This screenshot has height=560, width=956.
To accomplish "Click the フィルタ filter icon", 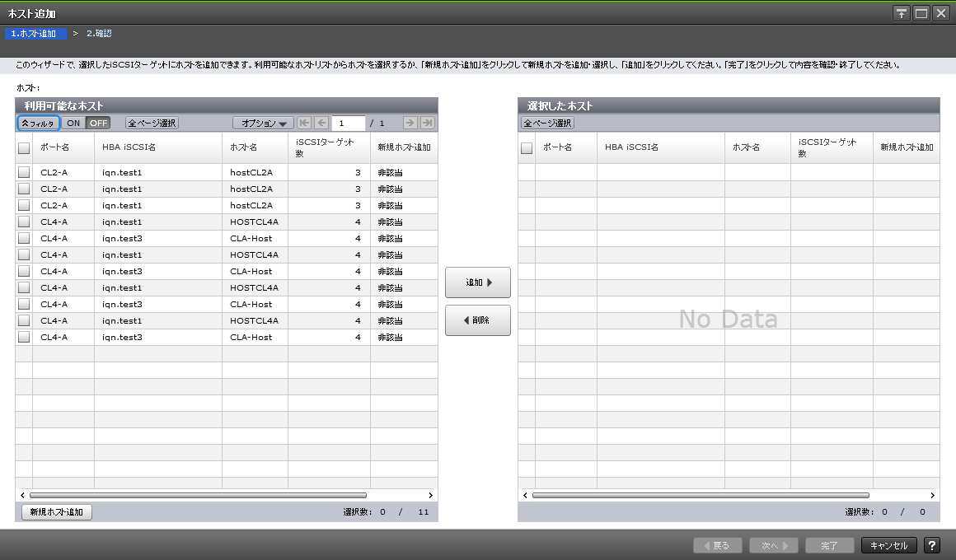I will point(35,123).
